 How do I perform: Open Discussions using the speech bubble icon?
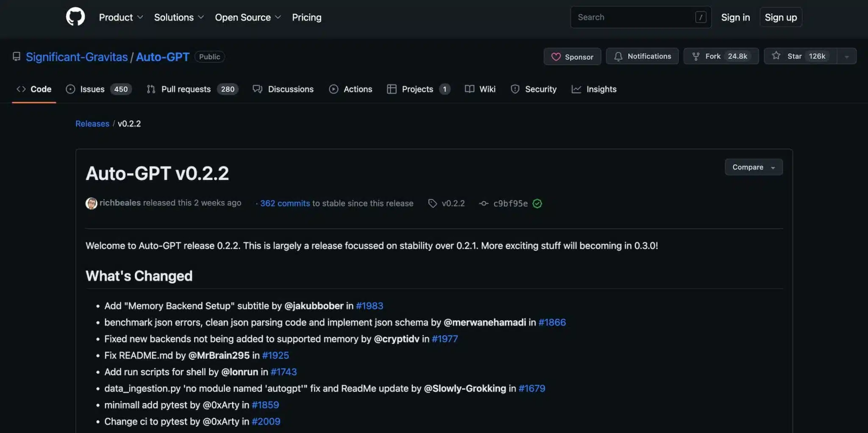[x=258, y=89]
